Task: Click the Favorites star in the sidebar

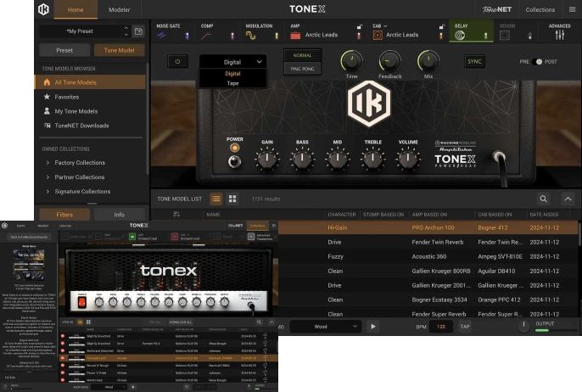Action: tap(48, 98)
